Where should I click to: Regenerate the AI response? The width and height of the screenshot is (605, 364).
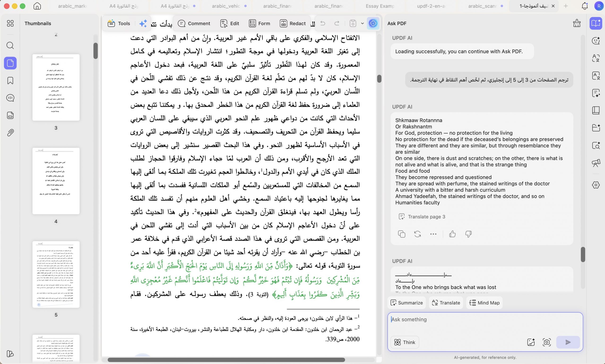point(417,234)
